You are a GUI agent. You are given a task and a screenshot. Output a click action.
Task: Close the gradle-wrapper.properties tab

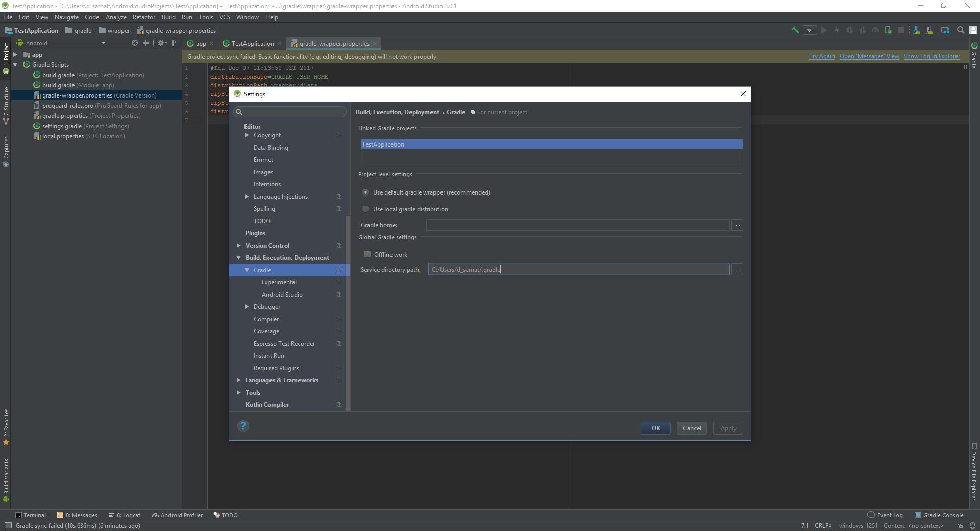[x=375, y=44]
